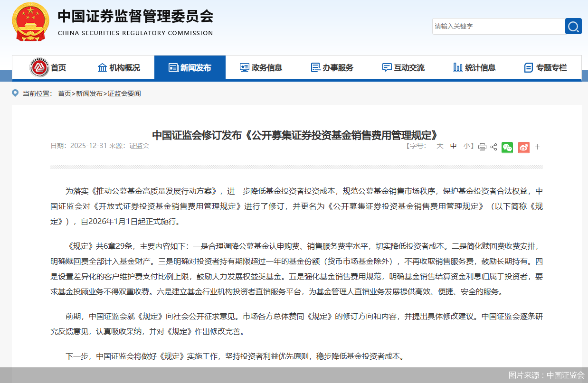Click the search magnifier icon
The height and width of the screenshot is (383, 588).
pos(573,26)
